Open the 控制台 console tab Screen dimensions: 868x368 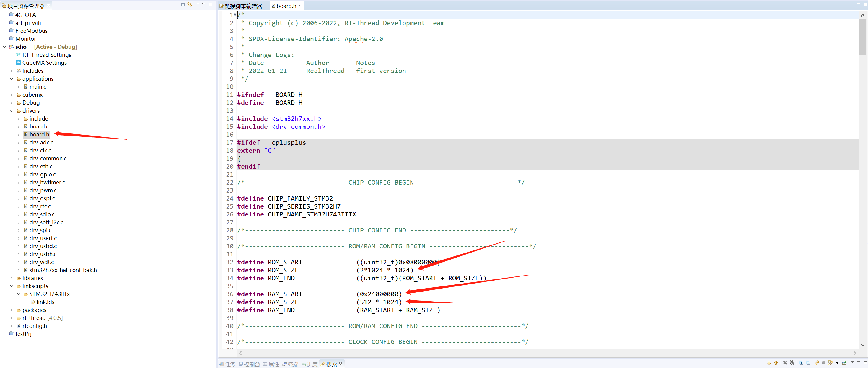pyautogui.click(x=251, y=364)
